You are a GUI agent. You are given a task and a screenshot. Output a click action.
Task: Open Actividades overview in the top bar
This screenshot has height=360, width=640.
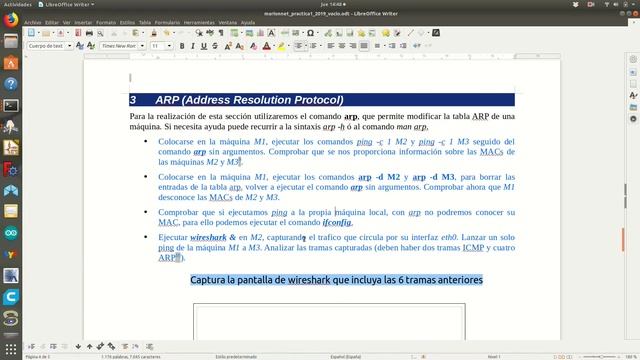(x=18, y=4)
